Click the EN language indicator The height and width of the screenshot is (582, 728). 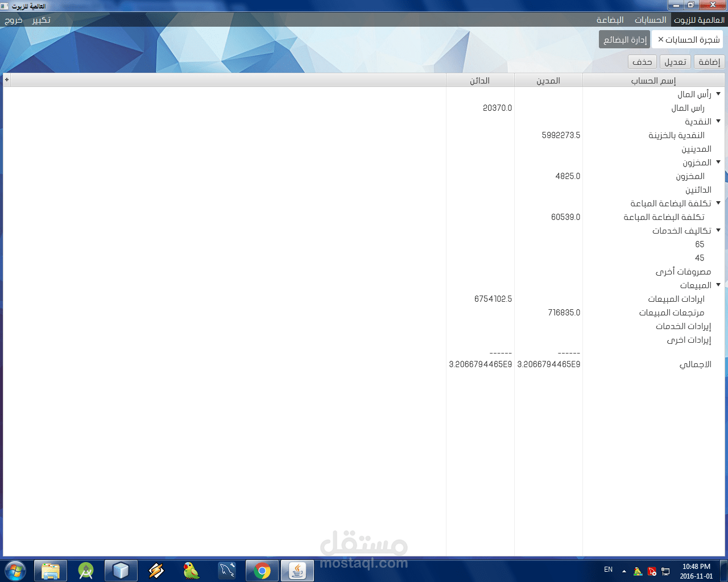tap(609, 569)
